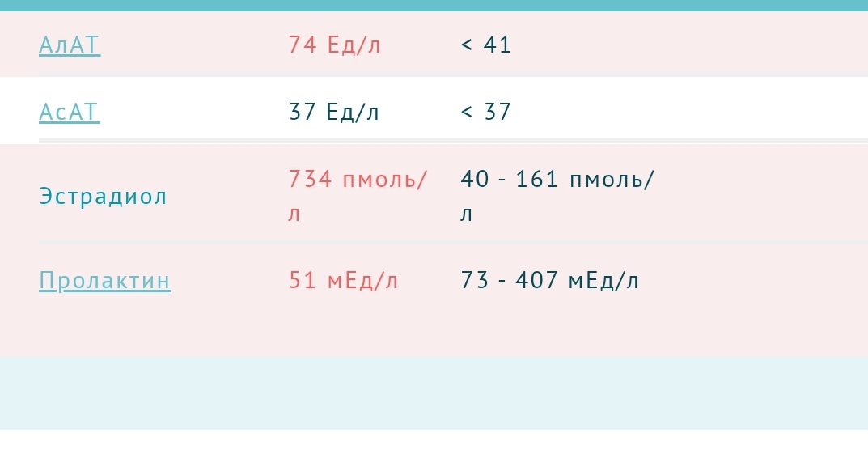Open the АсАТ test link
Screen dimensions: 868x450
click(70, 112)
